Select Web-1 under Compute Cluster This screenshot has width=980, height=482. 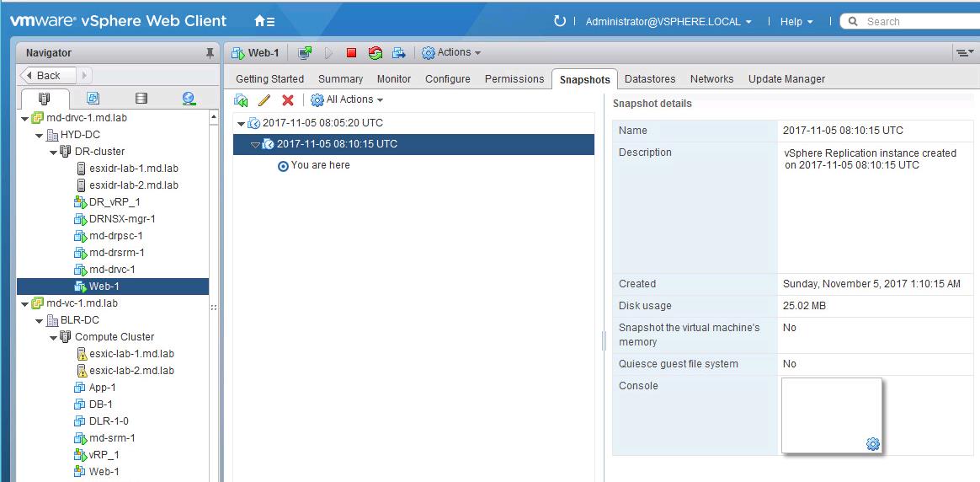(104, 472)
